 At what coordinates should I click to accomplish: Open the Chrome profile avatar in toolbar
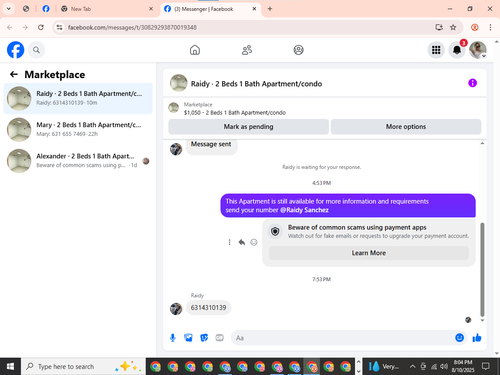coord(475,27)
